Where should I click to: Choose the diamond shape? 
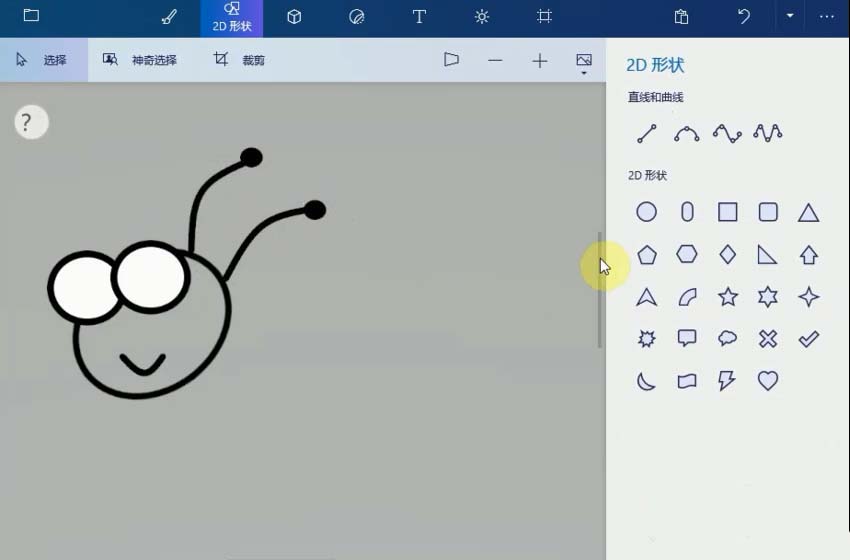727,254
